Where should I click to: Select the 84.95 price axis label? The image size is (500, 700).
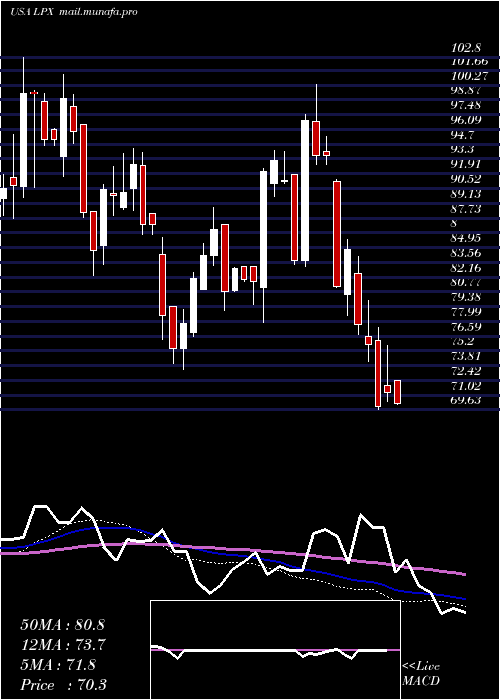pos(467,238)
